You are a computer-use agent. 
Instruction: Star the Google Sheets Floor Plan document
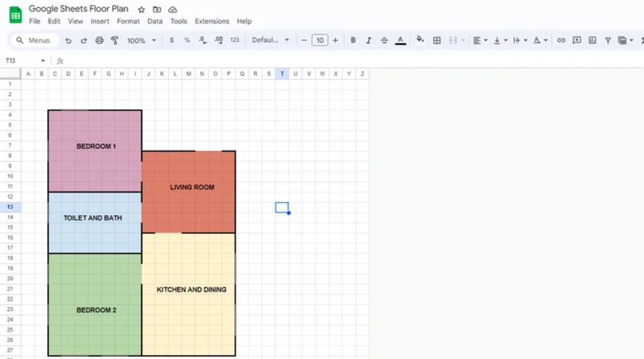coord(141,9)
